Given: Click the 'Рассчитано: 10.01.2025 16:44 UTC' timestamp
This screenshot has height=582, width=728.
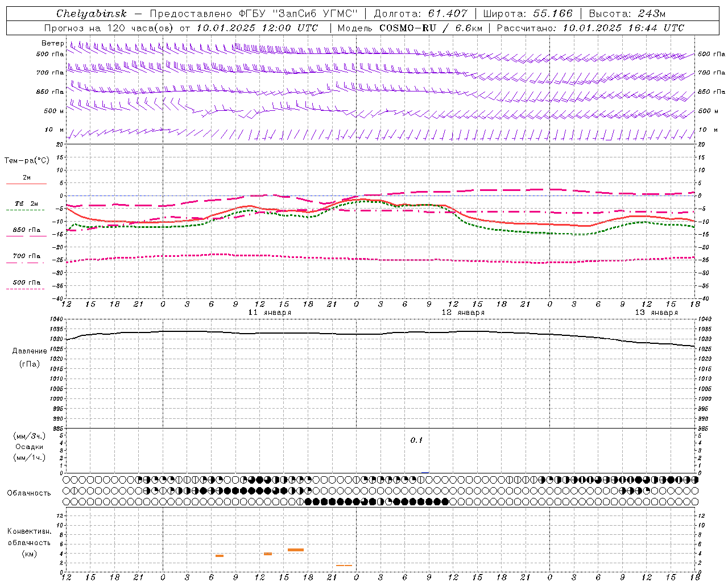Looking at the screenshot, I should coord(590,28).
